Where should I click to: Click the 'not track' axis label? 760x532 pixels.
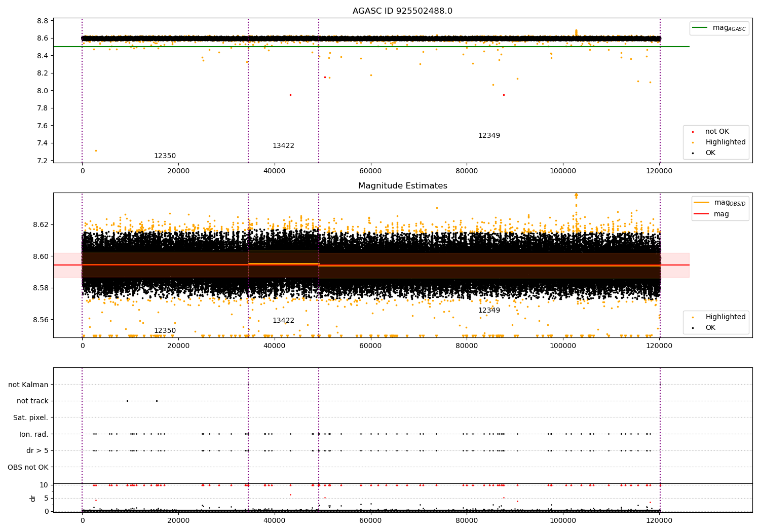click(32, 401)
